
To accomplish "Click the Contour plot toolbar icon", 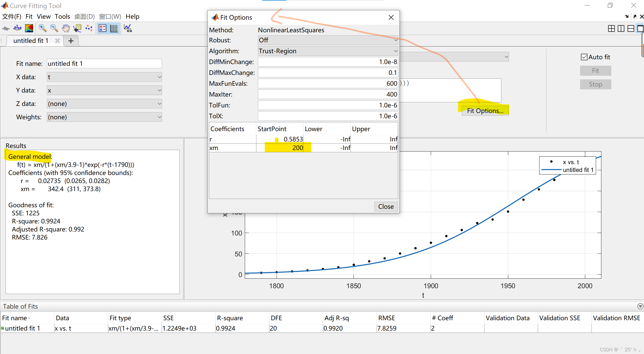I will tap(29, 28).
